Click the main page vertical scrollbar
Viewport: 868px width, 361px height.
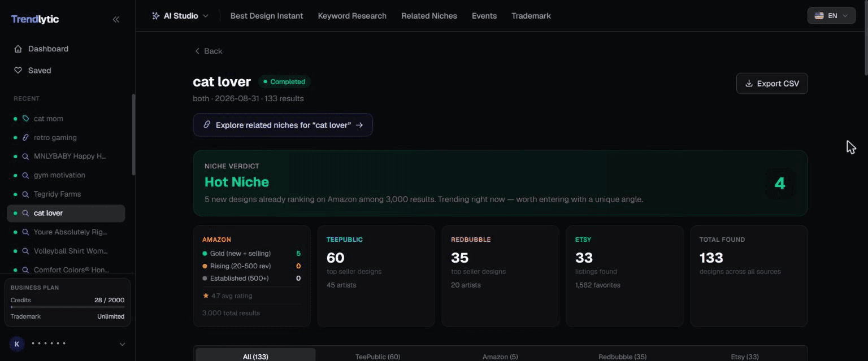[866, 37]
